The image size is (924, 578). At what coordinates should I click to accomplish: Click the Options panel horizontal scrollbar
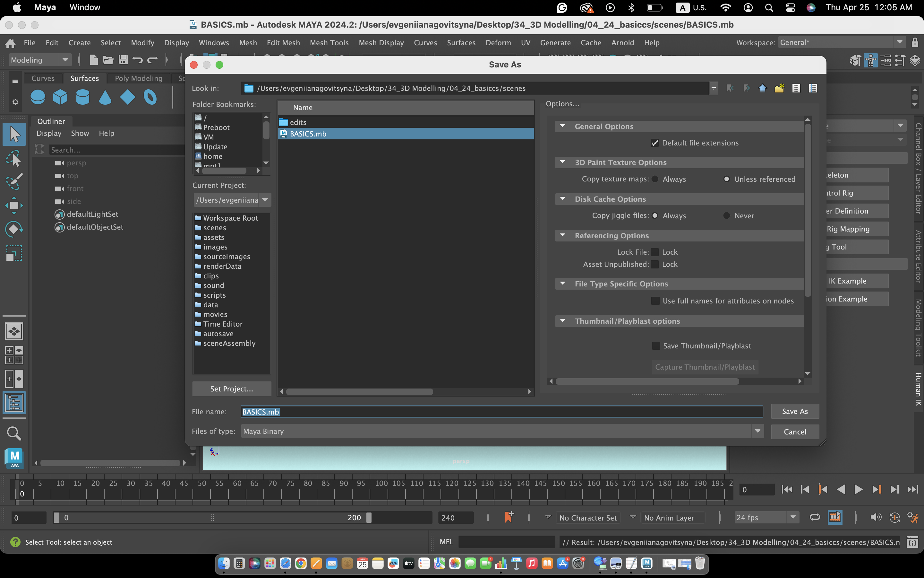pos(647,381)
